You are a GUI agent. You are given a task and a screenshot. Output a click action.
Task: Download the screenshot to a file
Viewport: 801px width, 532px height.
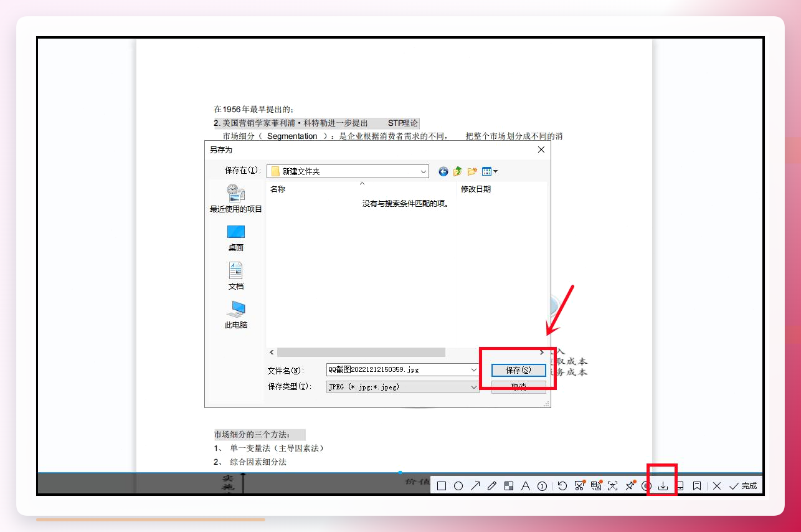pos(663,486)
